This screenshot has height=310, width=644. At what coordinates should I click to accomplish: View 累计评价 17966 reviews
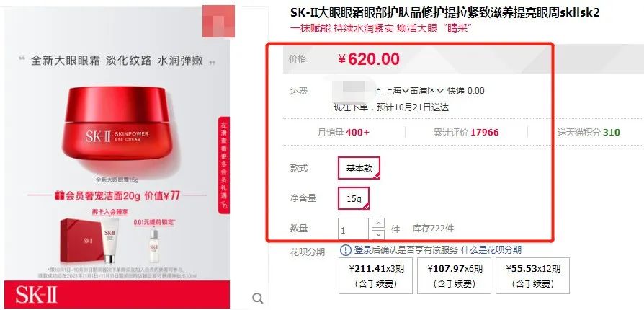tap(466, 133)
